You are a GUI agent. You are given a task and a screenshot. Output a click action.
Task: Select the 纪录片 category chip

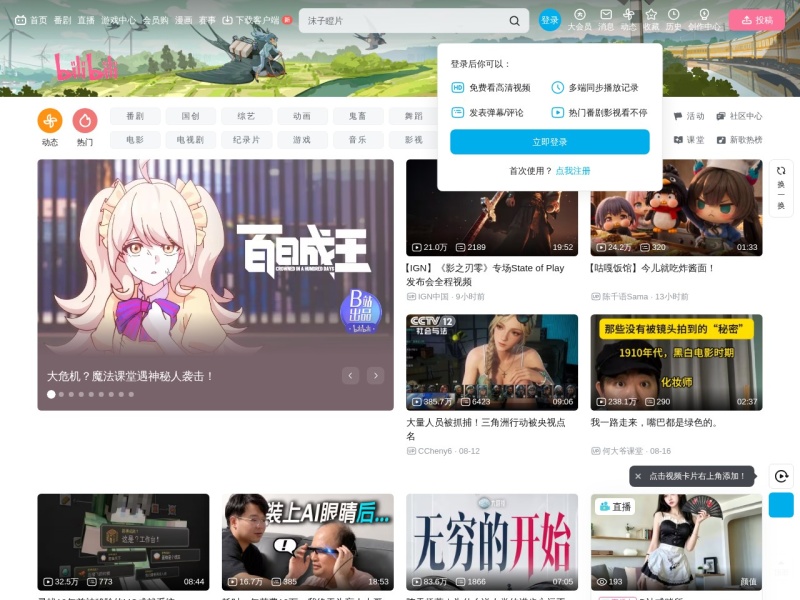pos(246,140)
